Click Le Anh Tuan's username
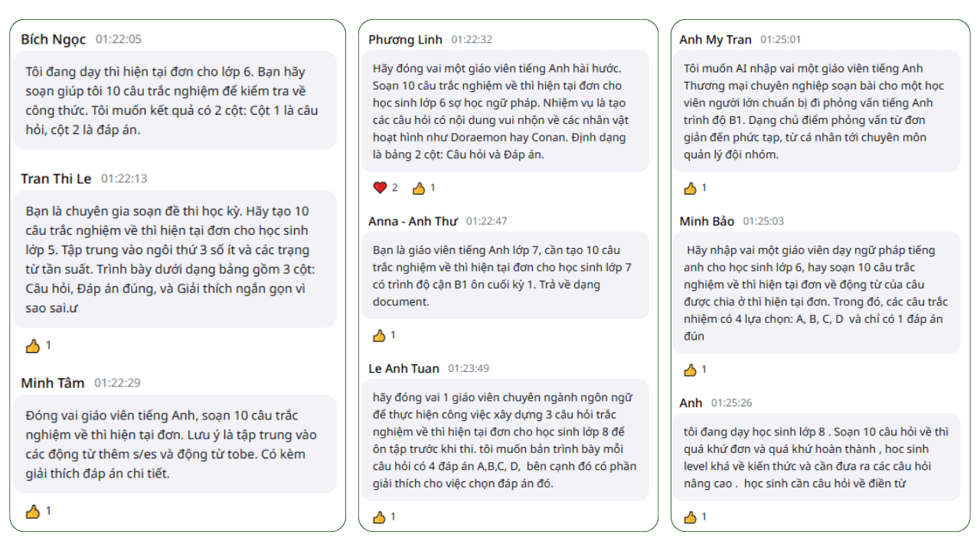Screen dimensions: 980x551 click(x=402, y=368)
